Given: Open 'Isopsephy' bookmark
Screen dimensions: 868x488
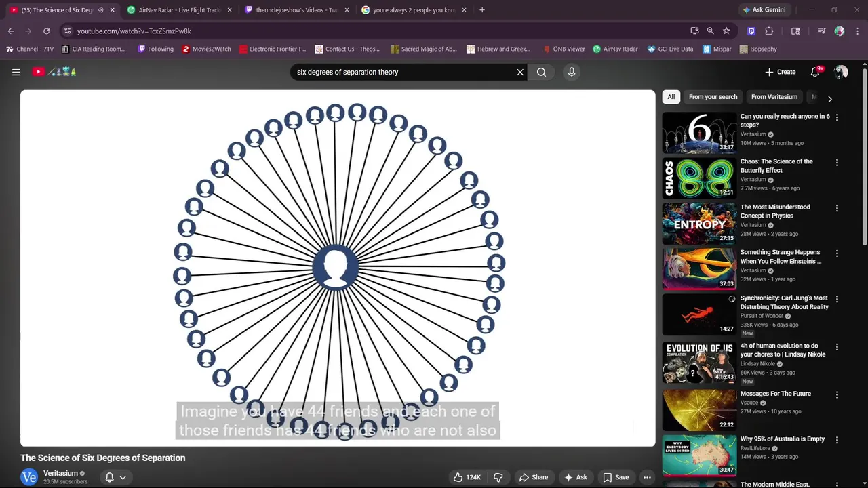Looking at the screenshot, I should (758, 49).
